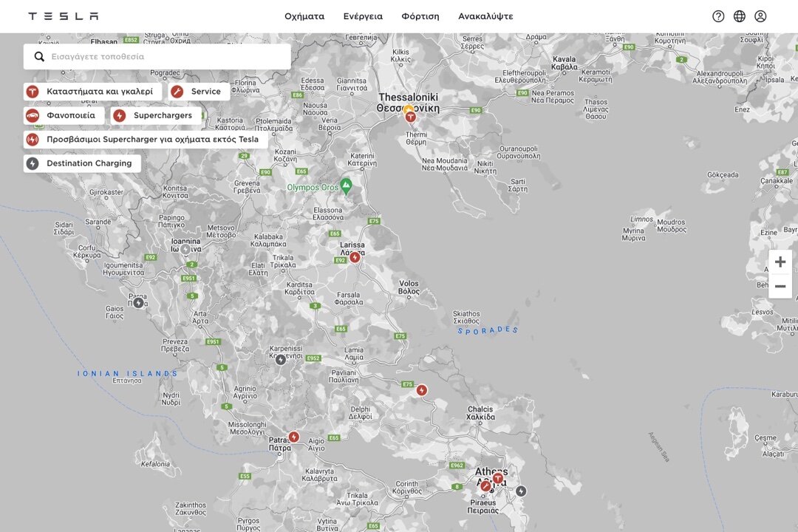Click the Katerini map label
The image size is (798, 532).
[362, 160]
